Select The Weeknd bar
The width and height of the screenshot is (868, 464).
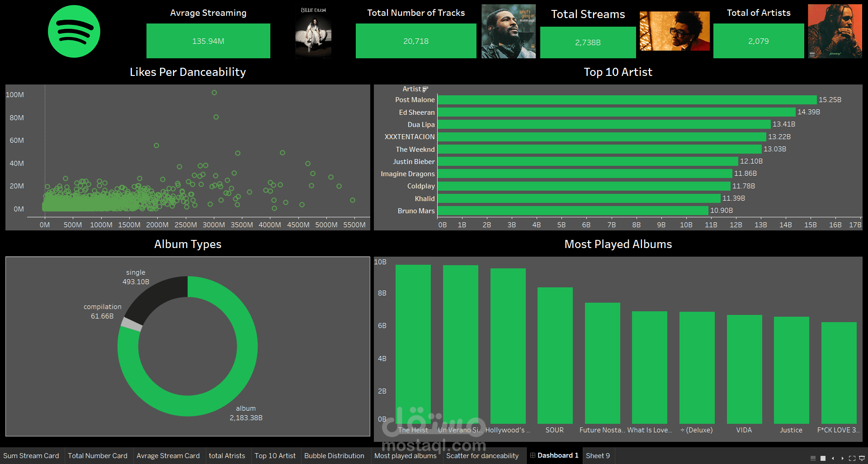click(599, 149)
